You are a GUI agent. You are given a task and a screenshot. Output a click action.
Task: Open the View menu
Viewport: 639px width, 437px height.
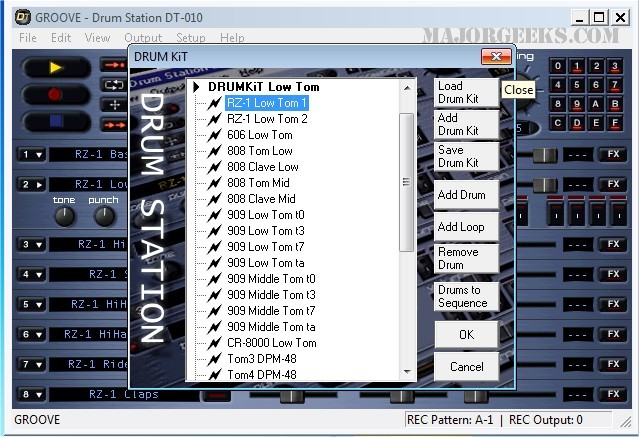(97, 38)
